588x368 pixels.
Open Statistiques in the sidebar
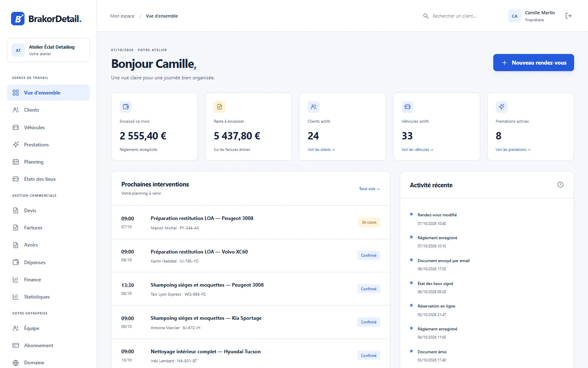(x=48, y=297)
